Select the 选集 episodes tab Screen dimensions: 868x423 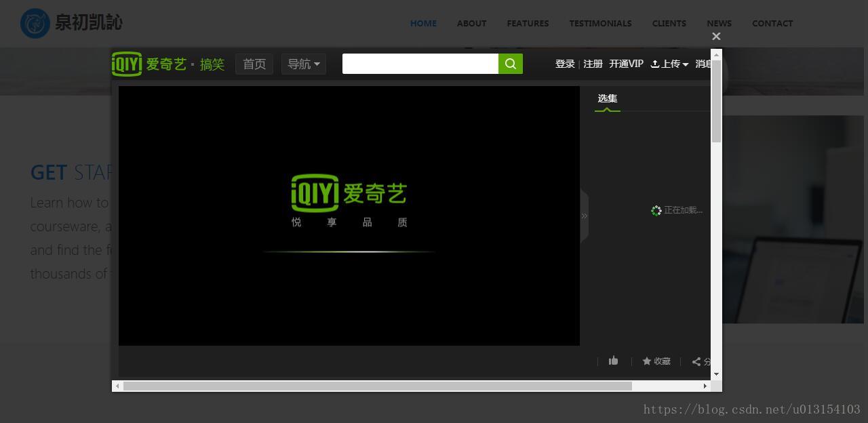pos(608,99)
